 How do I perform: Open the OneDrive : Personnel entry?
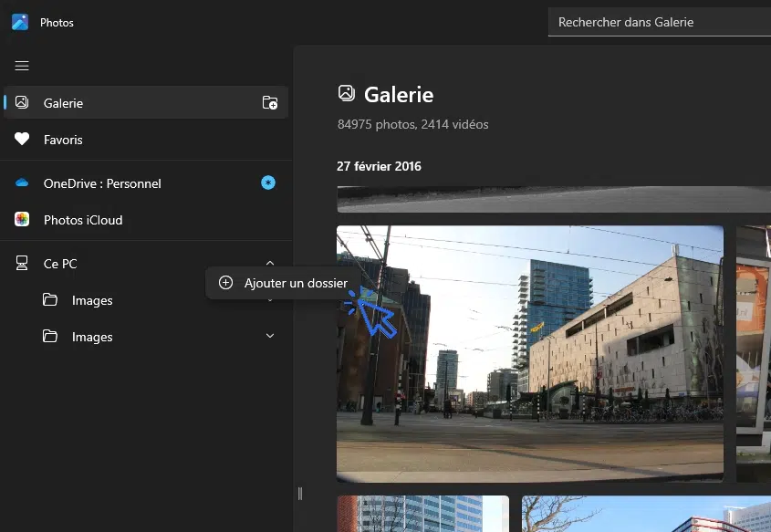(102, 183)
